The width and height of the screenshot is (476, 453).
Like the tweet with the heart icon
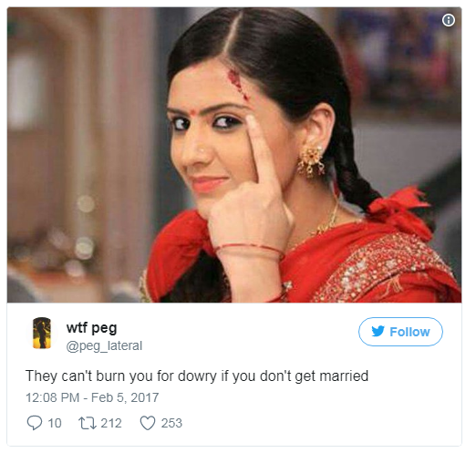[148, 423]
